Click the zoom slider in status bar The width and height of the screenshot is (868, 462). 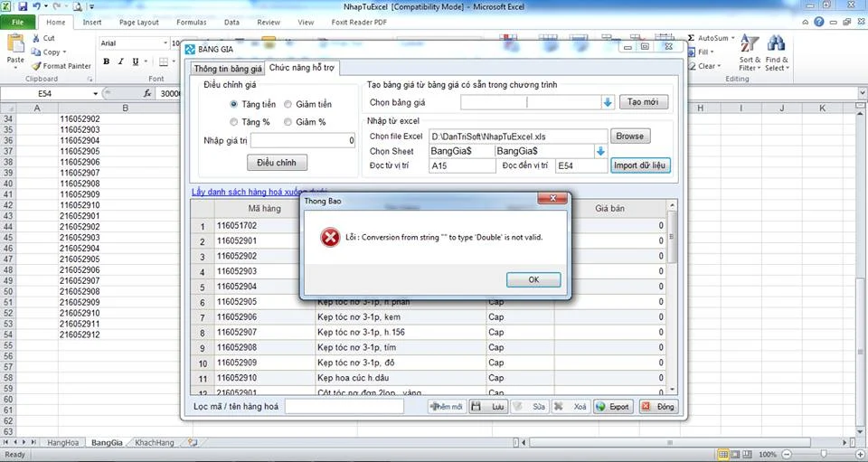click(823, 454)
